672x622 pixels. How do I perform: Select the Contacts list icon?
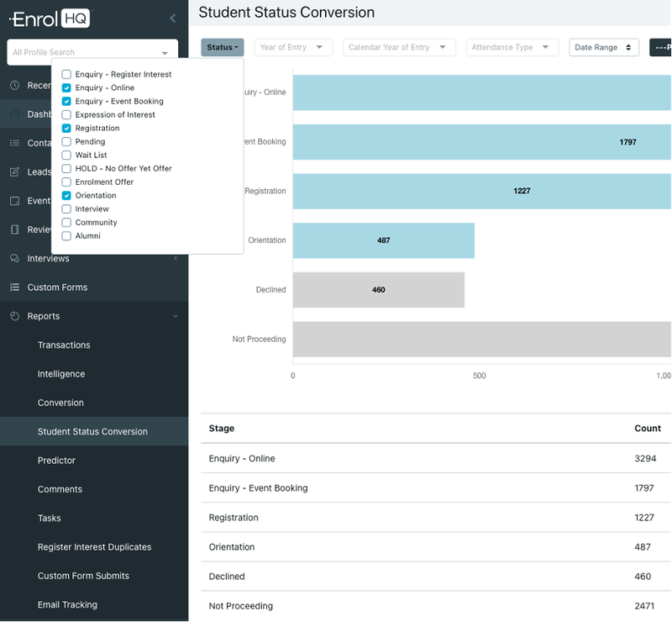(x=13, y=143)
